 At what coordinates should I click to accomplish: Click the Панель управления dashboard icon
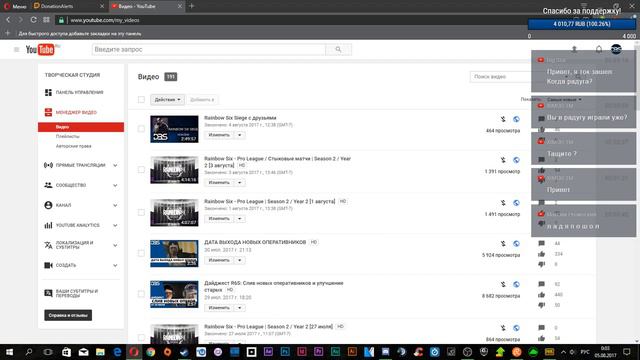(48, 93)
